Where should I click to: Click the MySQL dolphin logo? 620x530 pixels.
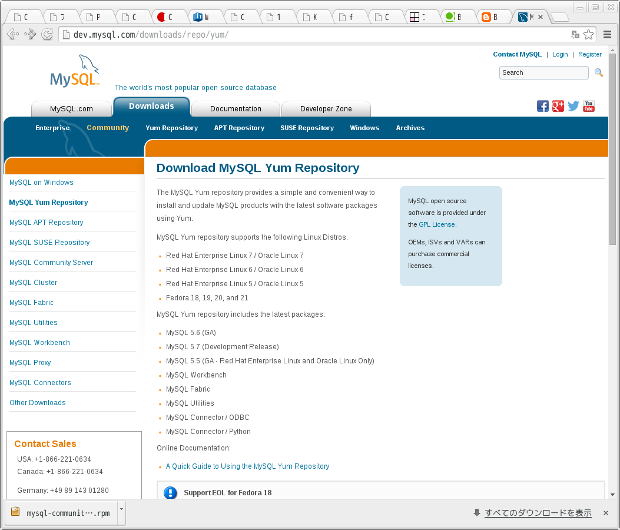75,71
